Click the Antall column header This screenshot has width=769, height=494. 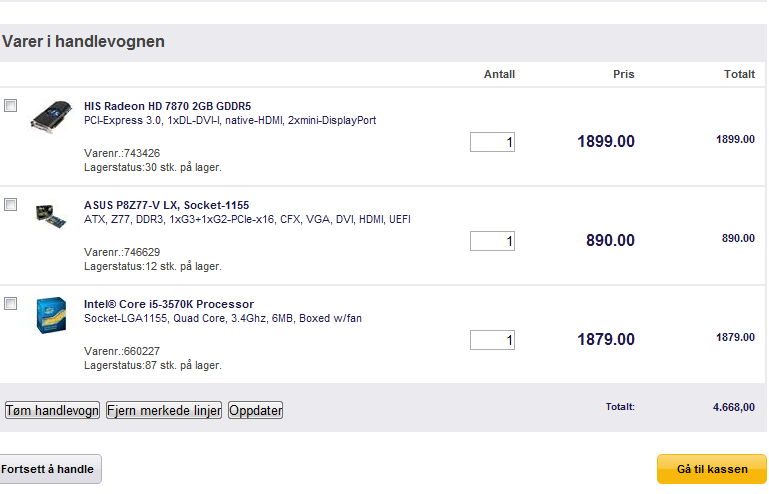(x=499, y=74)
